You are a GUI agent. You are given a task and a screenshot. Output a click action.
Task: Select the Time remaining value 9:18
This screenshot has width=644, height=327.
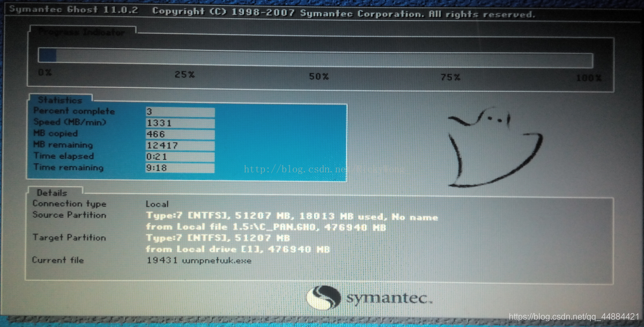click(x=180, y=168)
